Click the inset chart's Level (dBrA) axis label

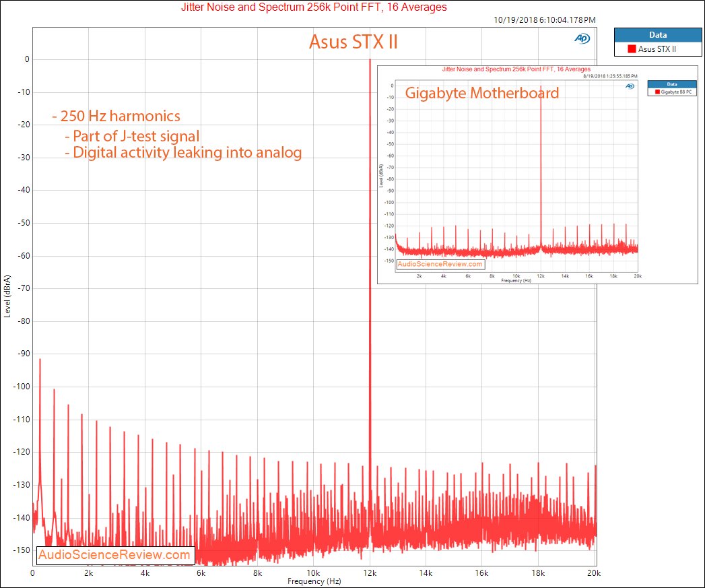point(381,176)
